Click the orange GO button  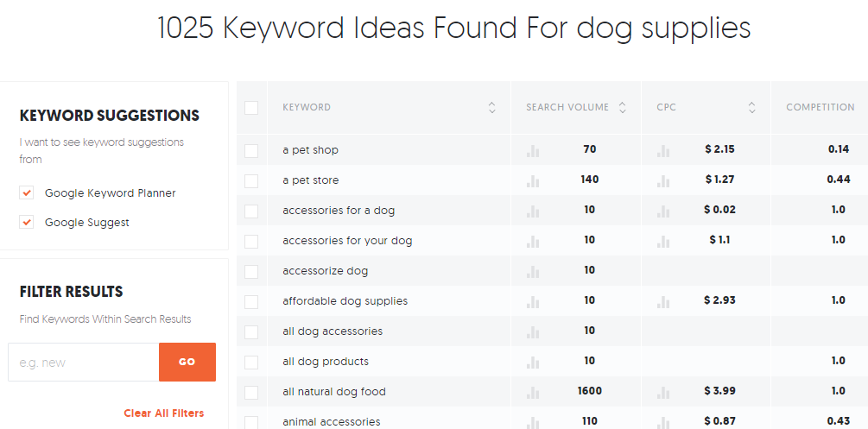coord(187,362)
